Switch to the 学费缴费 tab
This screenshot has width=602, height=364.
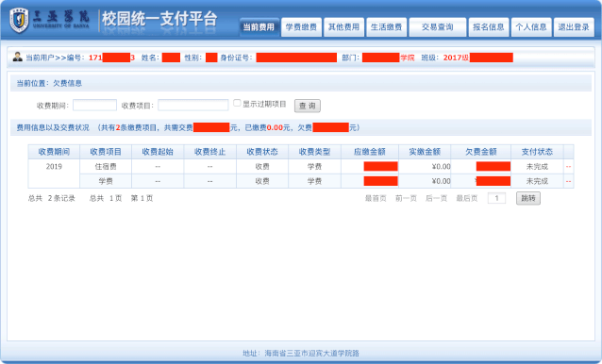(x=301, y=27)
